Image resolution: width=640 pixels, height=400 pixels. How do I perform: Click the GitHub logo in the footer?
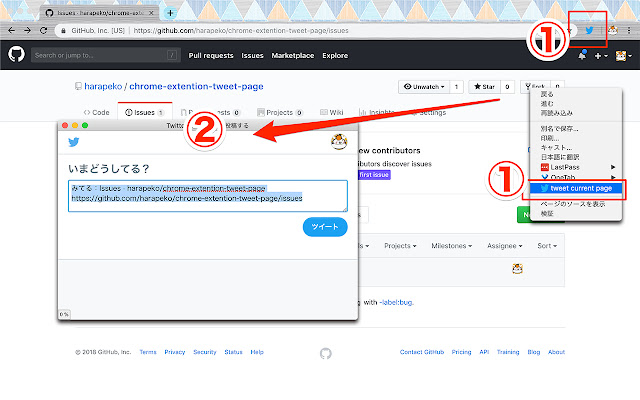(x=326, y=353)
